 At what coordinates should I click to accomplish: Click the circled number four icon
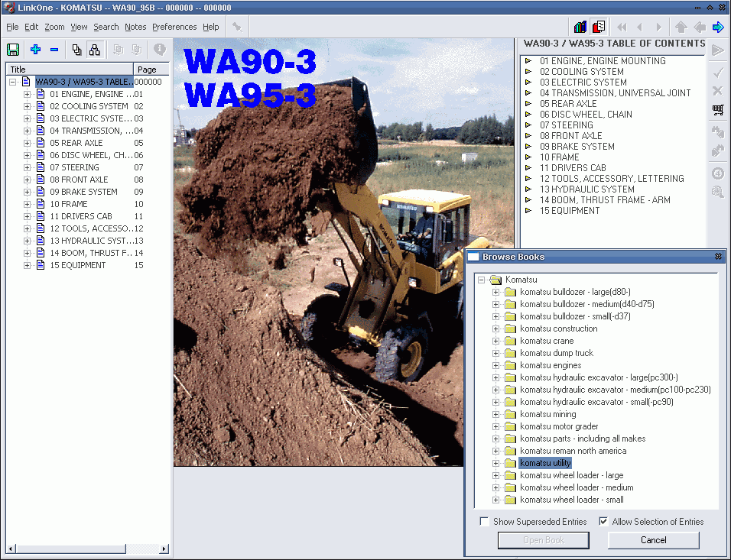(718, 173)
